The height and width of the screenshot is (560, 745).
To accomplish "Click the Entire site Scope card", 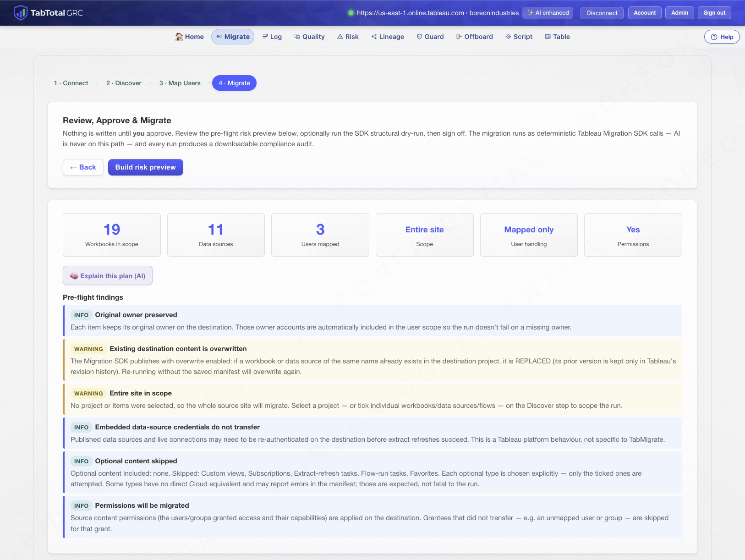I will coord(425,235).
